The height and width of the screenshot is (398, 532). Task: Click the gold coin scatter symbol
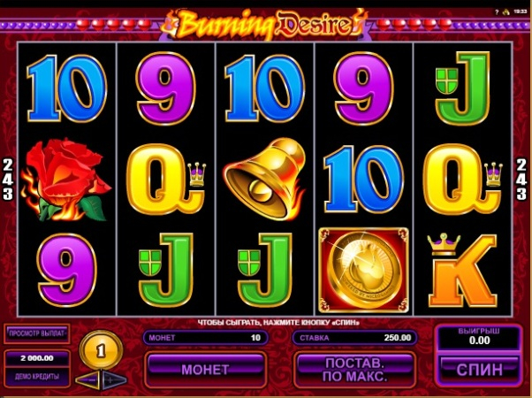coord(363,270)
